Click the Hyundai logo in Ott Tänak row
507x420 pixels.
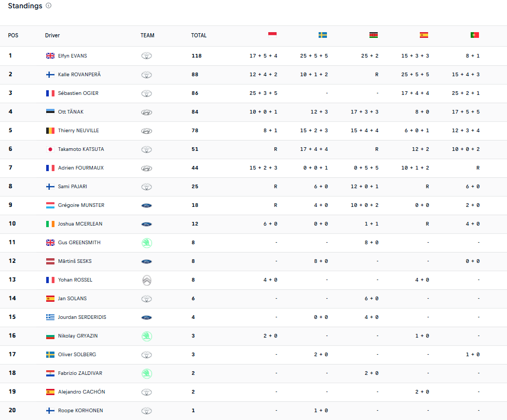point(146,112)
